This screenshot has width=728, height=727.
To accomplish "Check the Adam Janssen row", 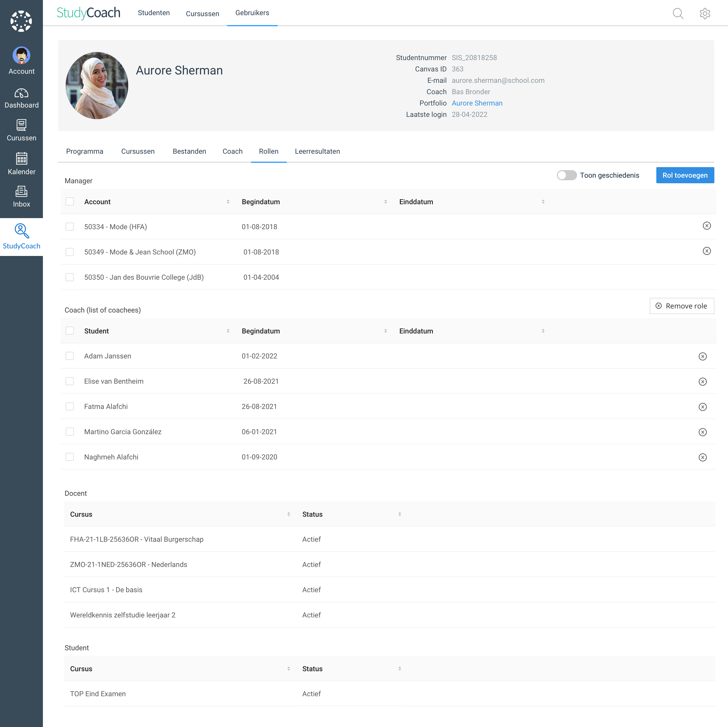I will point(70,356).
